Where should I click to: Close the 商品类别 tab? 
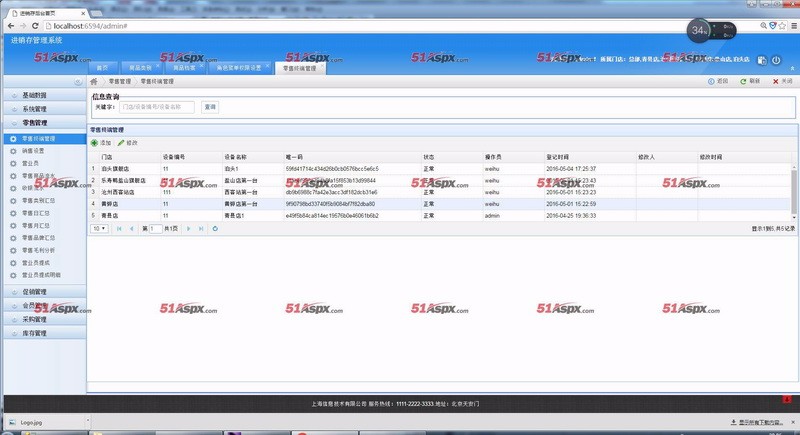tap(158, 66)
